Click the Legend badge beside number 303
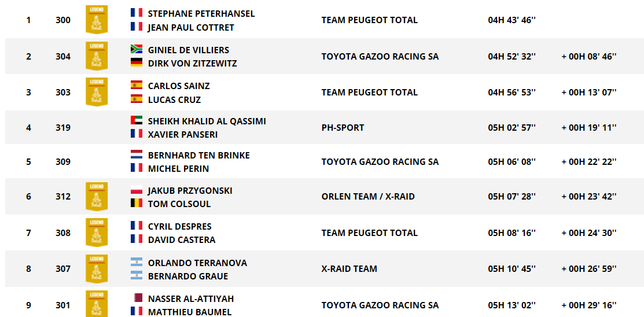644x317 pixels. (97, 92)
